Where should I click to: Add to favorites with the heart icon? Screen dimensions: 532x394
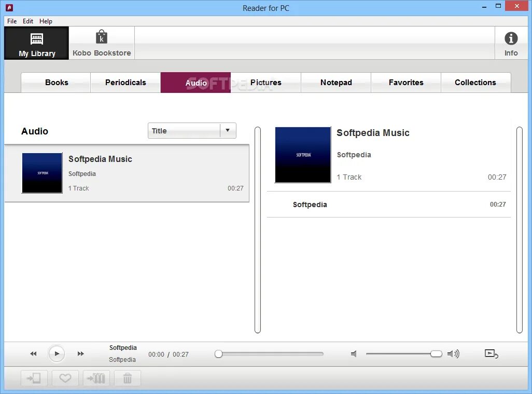click(x=65, y=378)
